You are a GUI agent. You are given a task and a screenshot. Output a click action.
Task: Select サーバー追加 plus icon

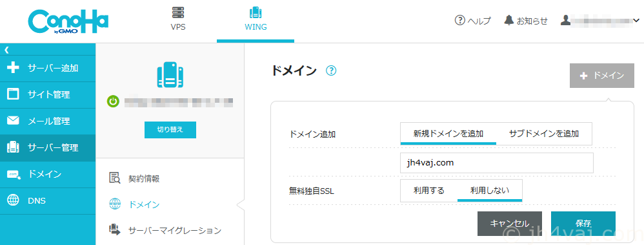(x=13, y=68)
